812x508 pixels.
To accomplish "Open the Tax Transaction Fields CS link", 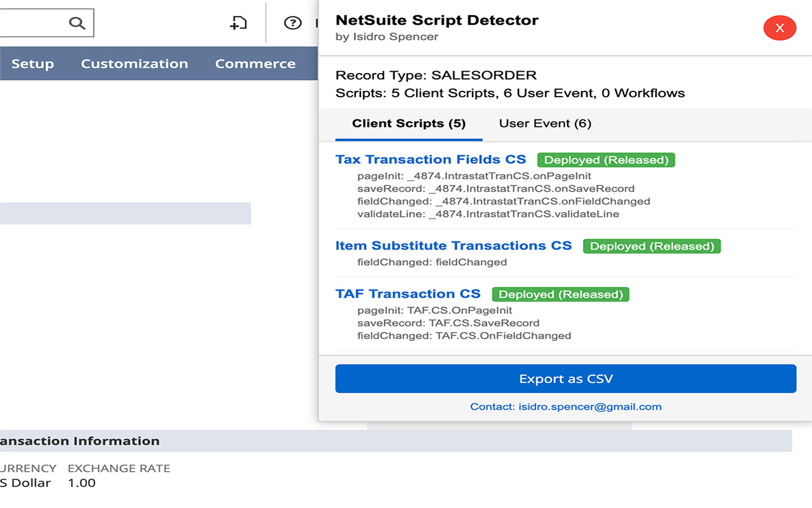I will [431, 159].
